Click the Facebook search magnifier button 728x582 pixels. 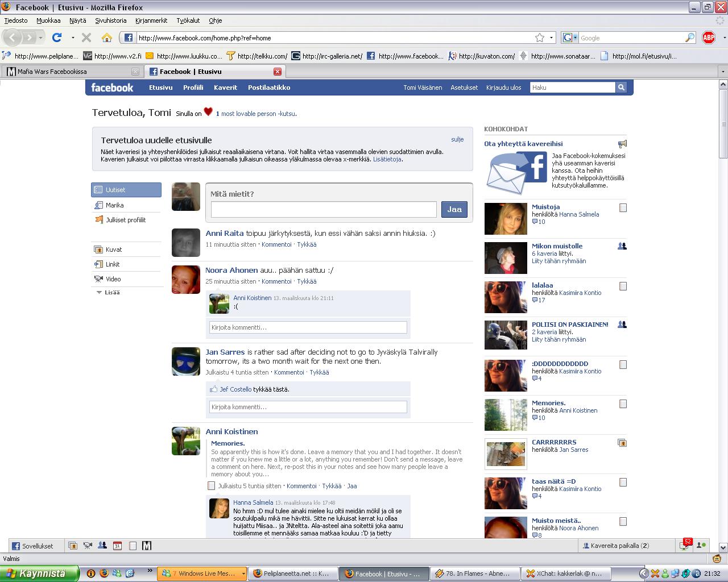pyautogui.click(x=621, y=88)
